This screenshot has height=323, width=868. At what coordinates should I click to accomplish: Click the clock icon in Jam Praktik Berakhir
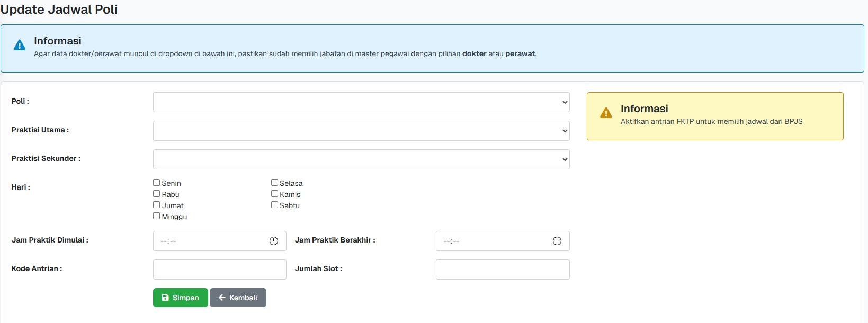tap(557, 241)
